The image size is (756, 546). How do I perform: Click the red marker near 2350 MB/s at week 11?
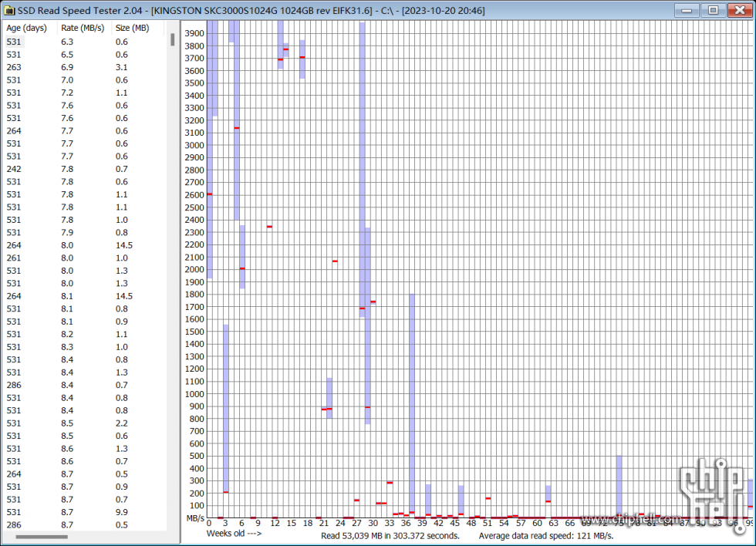(x=269, y=227)
